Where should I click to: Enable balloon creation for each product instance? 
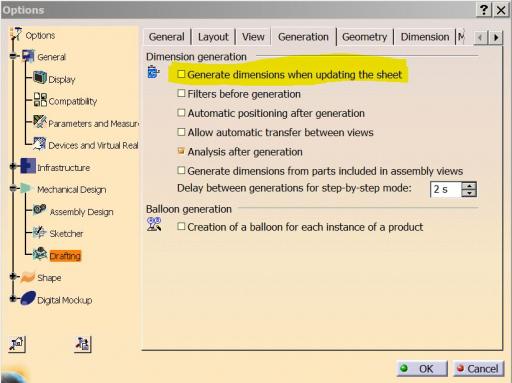[x=181, y=226]
